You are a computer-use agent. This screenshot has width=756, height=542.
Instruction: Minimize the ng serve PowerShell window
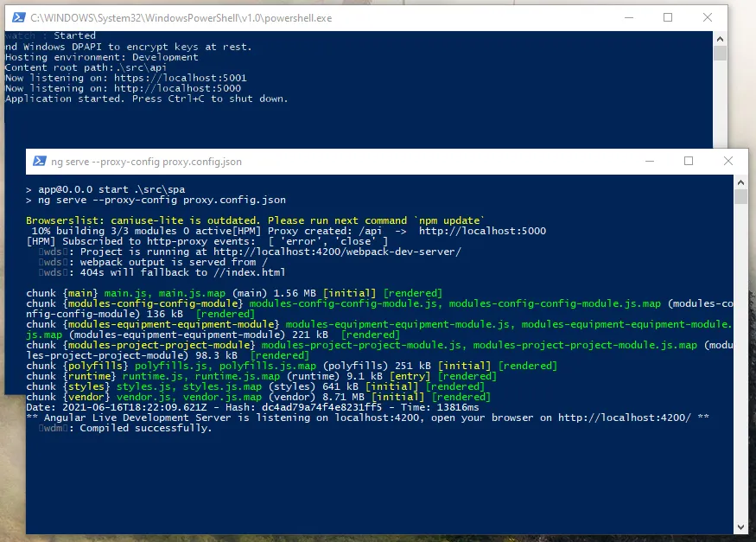coord(648,161)
